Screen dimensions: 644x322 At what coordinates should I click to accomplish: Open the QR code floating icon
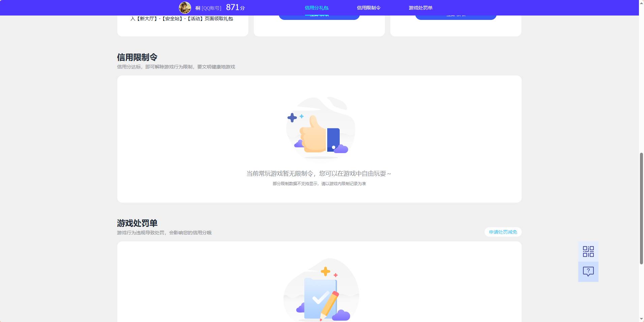[x=588, y=252]
